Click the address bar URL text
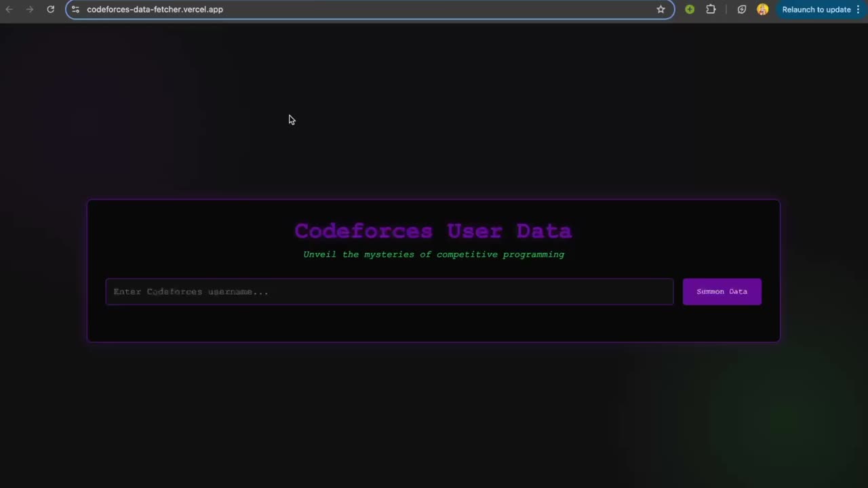 pyautogui.click(x=155, y=9)
